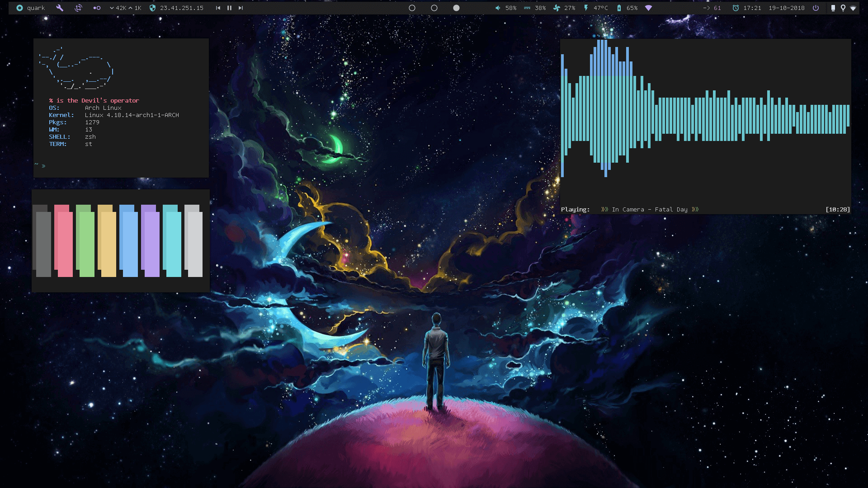868x488 pixels.
Task: Click the alarm clock icon
Action: point(736,8)
